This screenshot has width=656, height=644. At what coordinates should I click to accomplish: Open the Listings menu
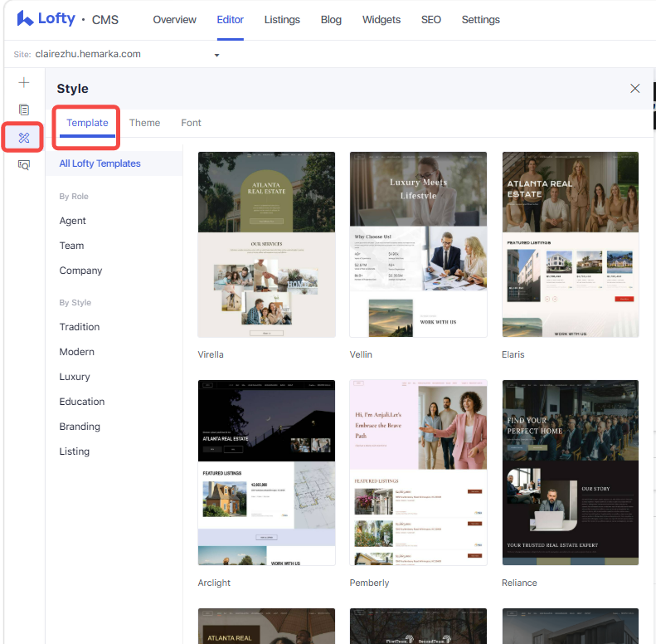click(282, 20)
